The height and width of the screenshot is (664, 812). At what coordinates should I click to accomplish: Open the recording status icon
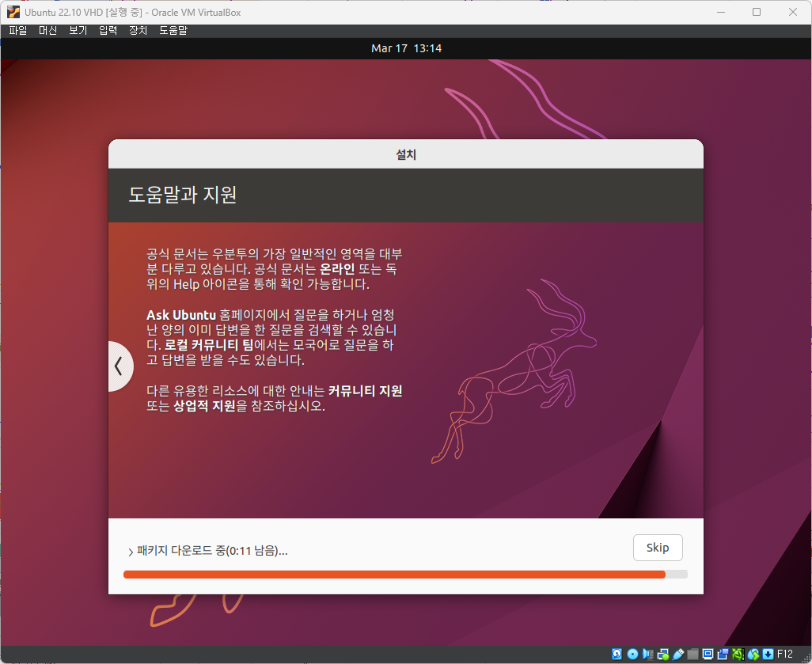pos(723,655)
